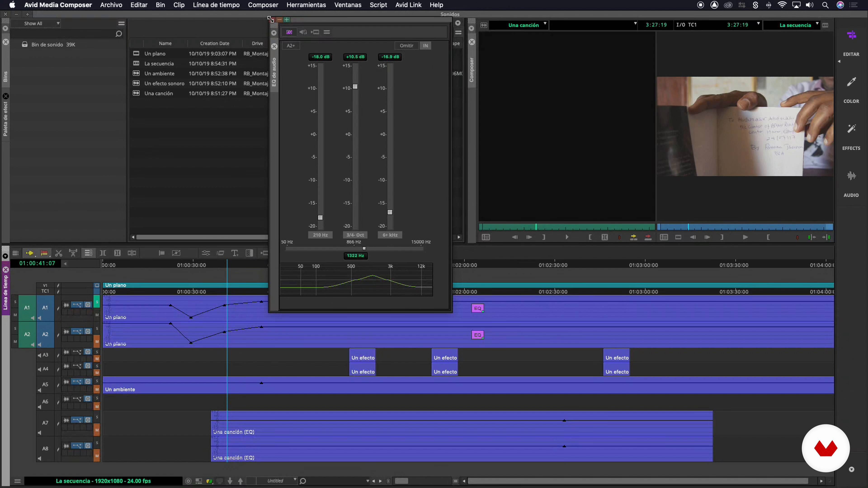Click the red Overwrite button in timeline toolbar

pos(44,253)
